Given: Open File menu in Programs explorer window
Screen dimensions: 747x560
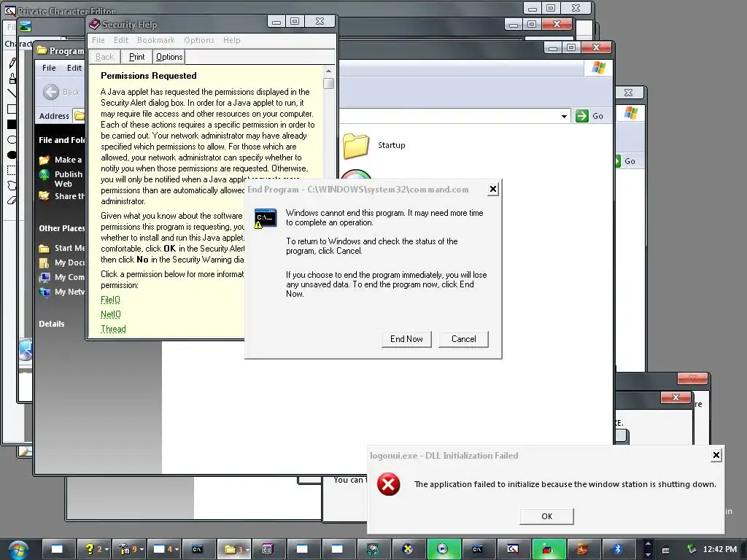Looking at the screenshot, I should [x=49, y=68].
